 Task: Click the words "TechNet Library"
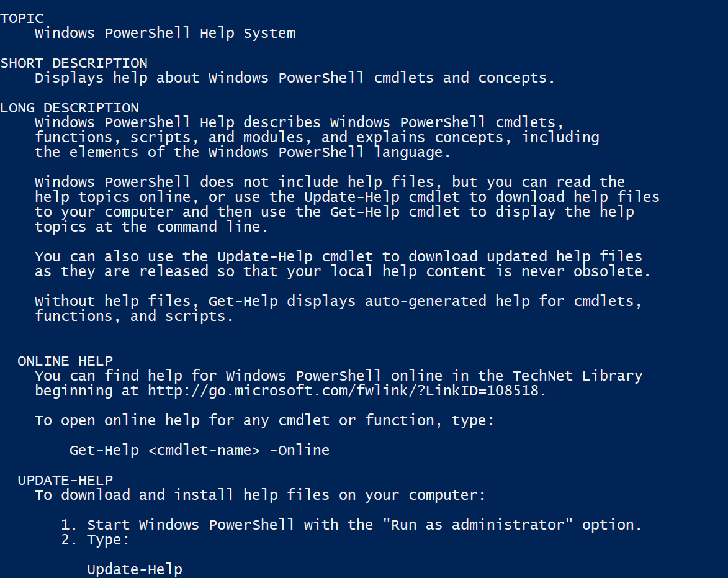[x=577, y=376]
